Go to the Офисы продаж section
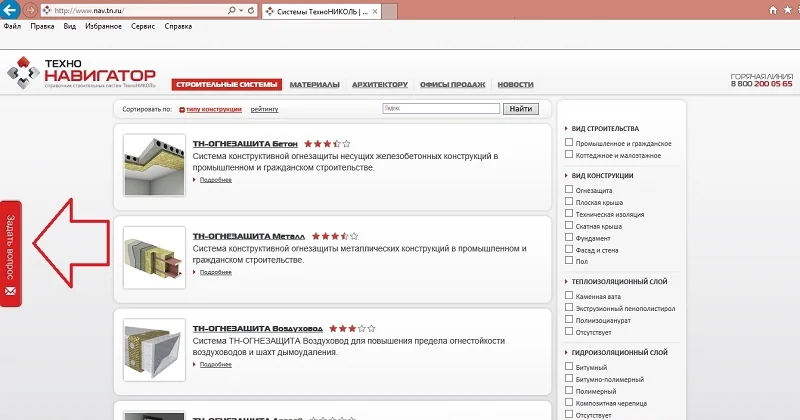This screenshot has height=420, width=800. coord(453,84)
